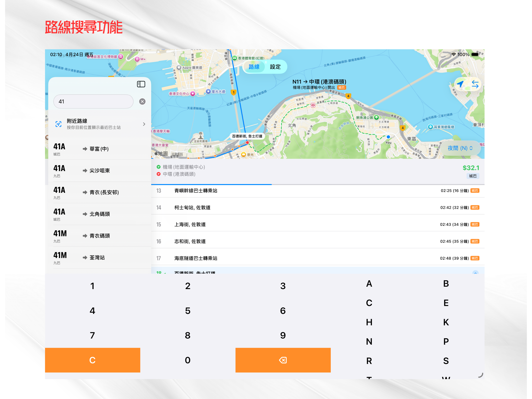Image resolution: width=532 pixels, height=399 pixels.
Task: Select route 41A to 青衣 (長安邨)
Action: point(100,192)
